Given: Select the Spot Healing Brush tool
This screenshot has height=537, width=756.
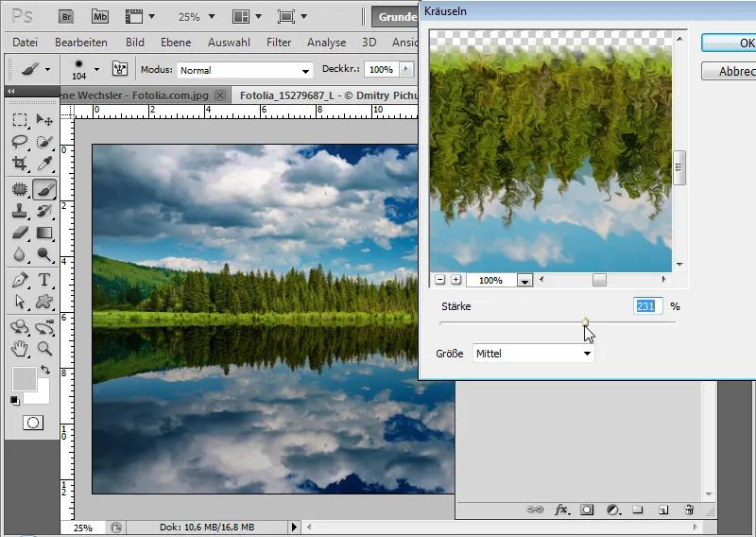Looking at the screenshot, I should 20,189.
